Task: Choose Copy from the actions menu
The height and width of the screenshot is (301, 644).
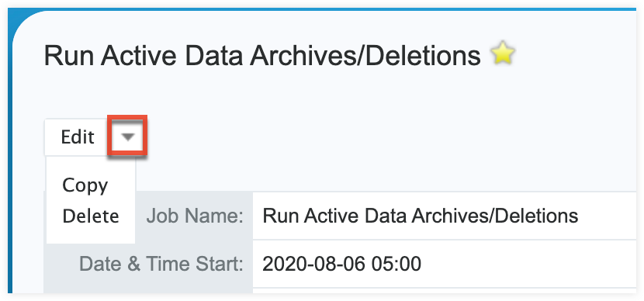Action: 85,185
